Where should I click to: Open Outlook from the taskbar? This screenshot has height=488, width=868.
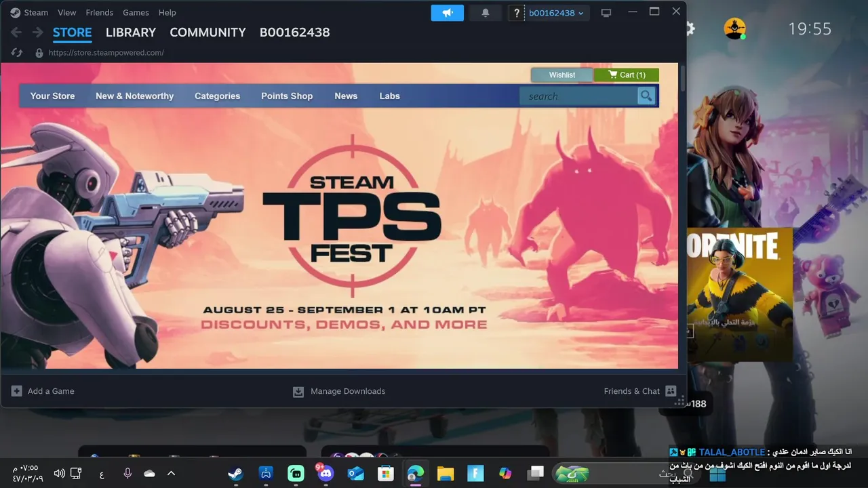pyautogui.click(x=355, y=473)
